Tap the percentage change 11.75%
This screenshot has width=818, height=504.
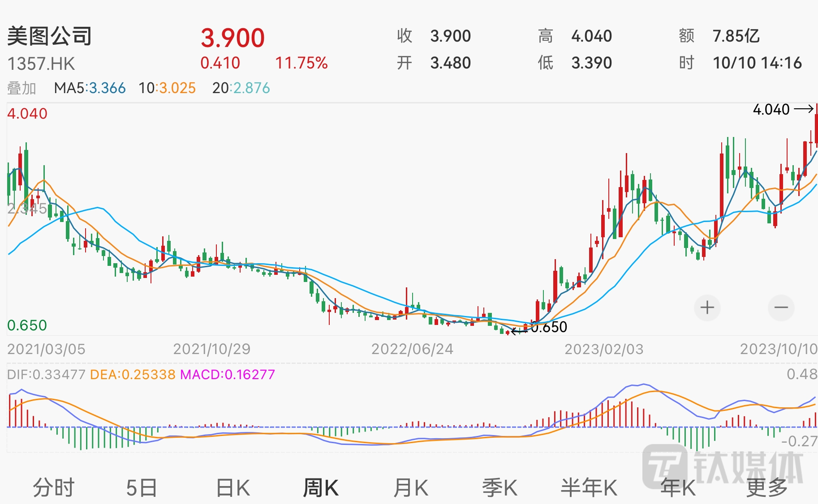coord(301,63)
